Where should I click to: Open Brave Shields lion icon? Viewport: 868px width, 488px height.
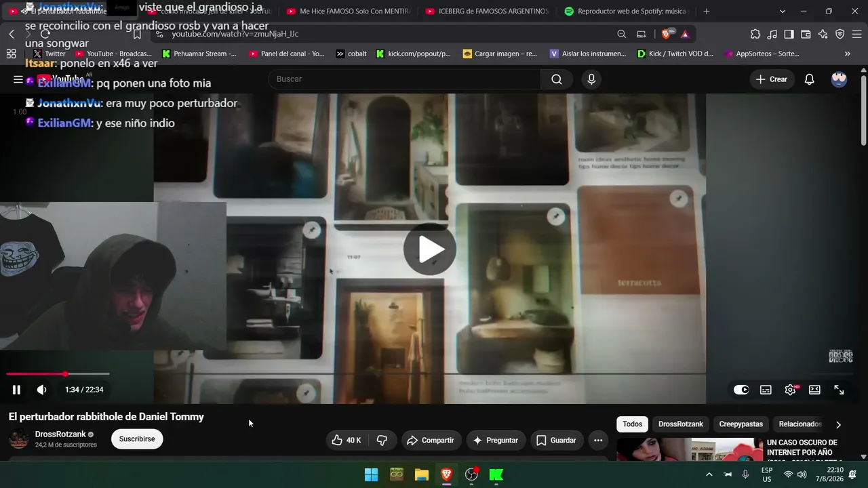(x=667, y=34)
